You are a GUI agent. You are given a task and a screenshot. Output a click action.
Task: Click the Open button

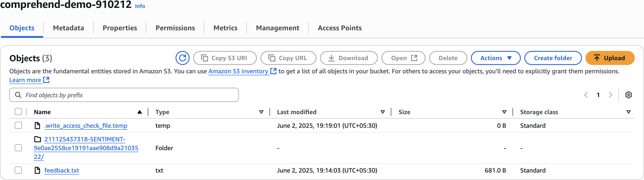point(403,58)
